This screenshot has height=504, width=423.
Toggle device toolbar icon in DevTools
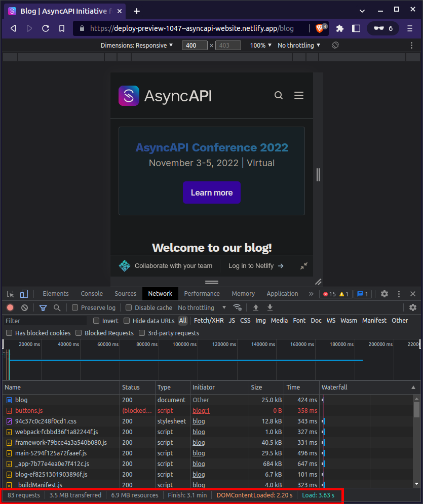click(x=24, y=294)
